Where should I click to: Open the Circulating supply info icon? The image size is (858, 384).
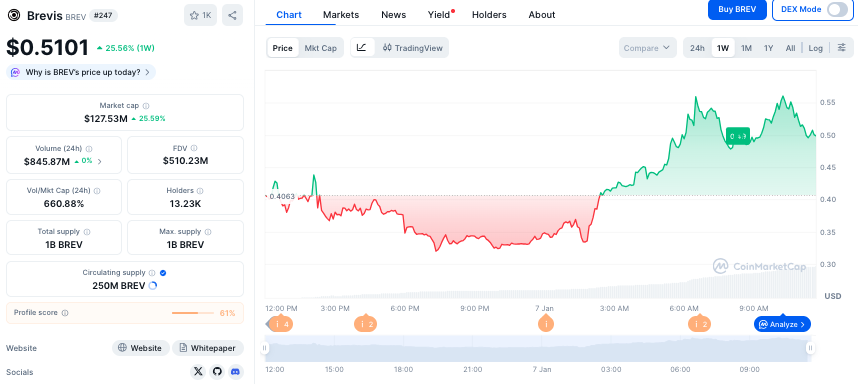pyautogui.click(x=152, y=272)
